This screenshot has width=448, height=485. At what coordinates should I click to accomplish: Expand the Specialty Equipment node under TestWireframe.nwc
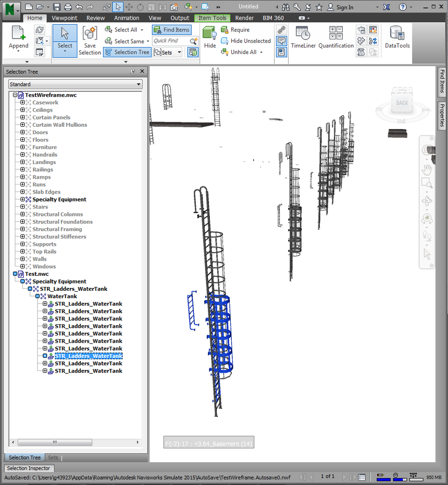(23, 199)
